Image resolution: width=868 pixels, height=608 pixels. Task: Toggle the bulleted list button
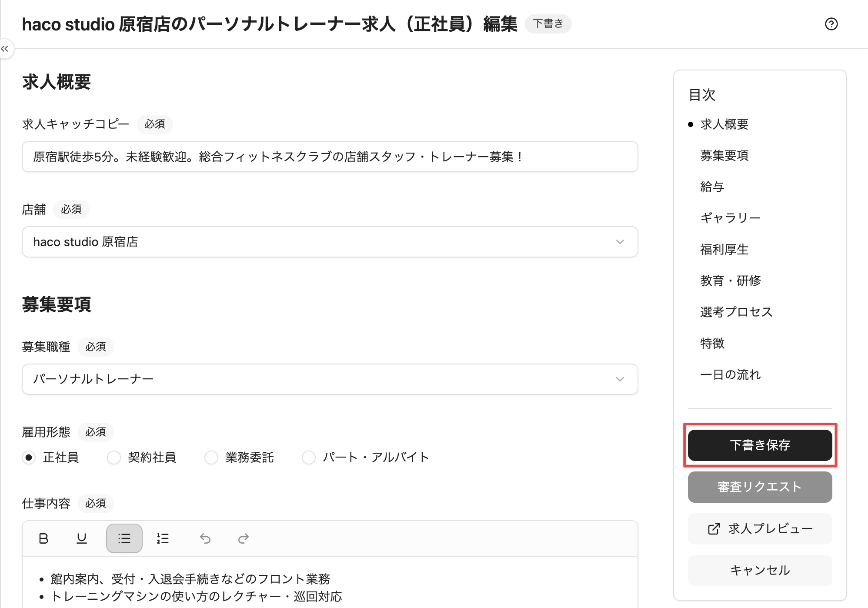tap(124, 538)
